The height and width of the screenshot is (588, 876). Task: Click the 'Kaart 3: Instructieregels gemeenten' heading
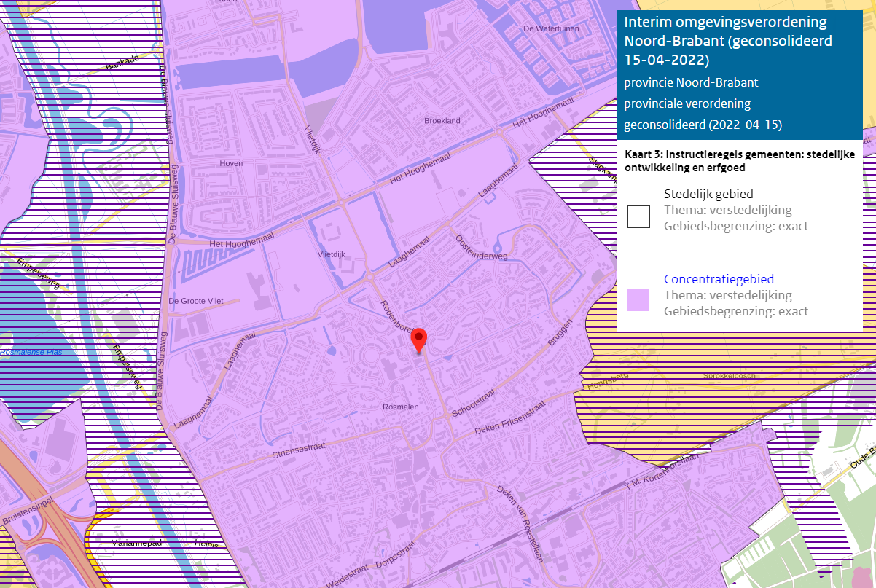click(x=740, y=160)
